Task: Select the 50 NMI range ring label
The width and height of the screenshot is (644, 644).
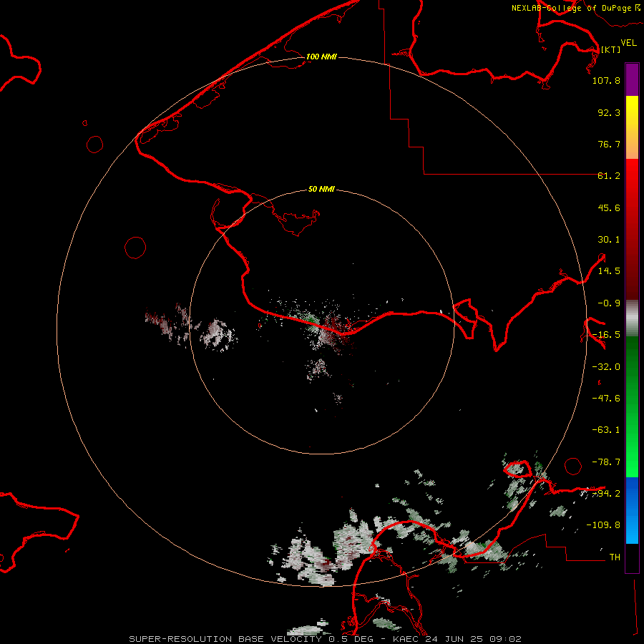Action: pyautogui.click(x=321, y=189)
